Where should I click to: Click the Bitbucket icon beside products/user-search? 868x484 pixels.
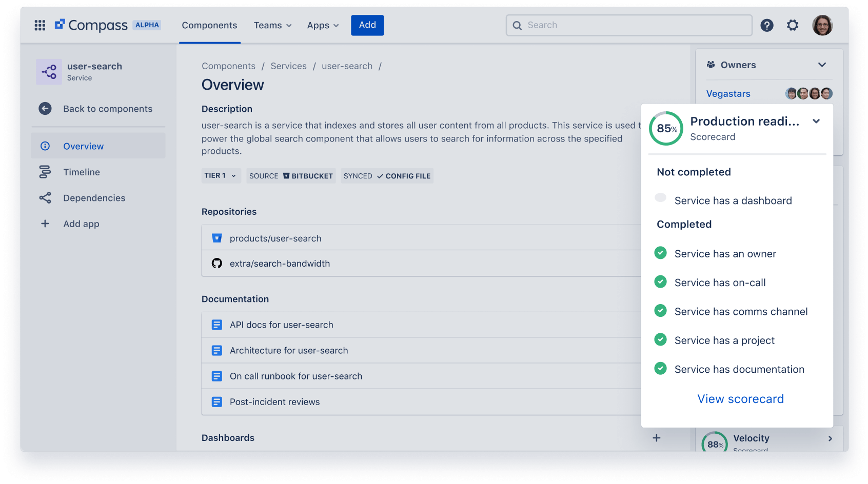[x=216, y=237]
